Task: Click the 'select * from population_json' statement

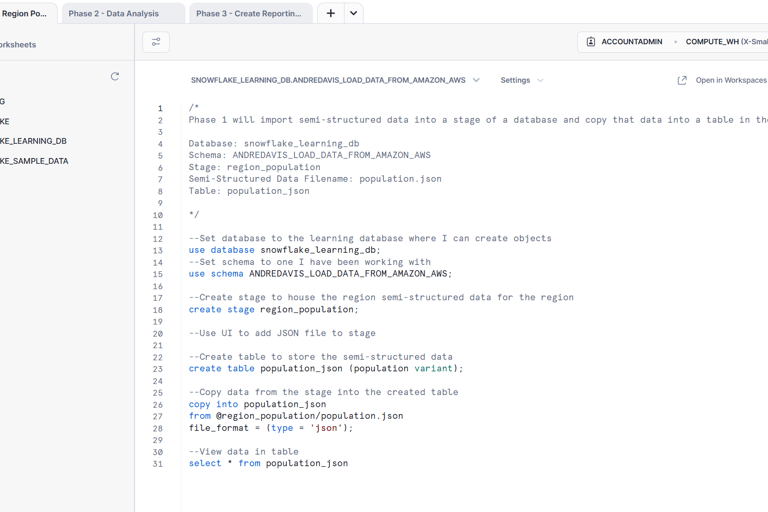Action: (268, 463)
